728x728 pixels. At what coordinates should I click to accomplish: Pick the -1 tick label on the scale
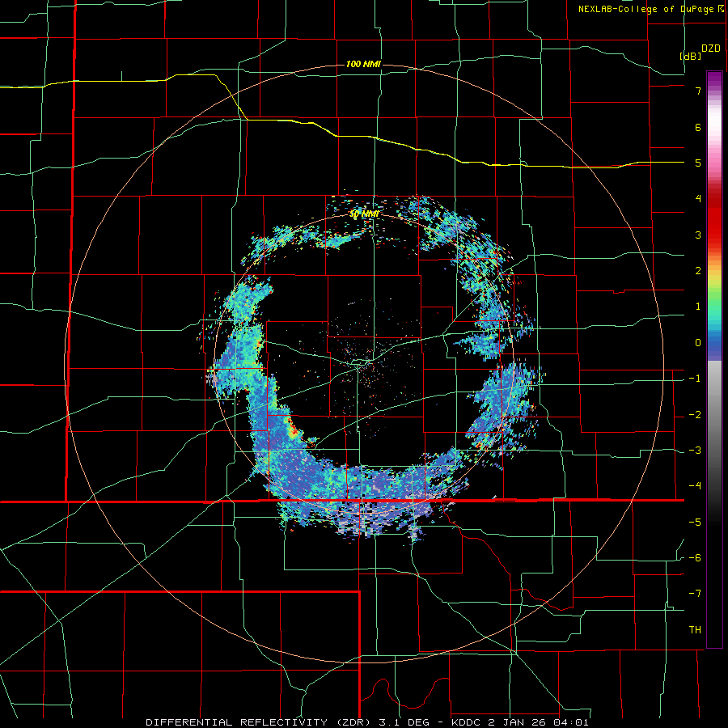695,379
